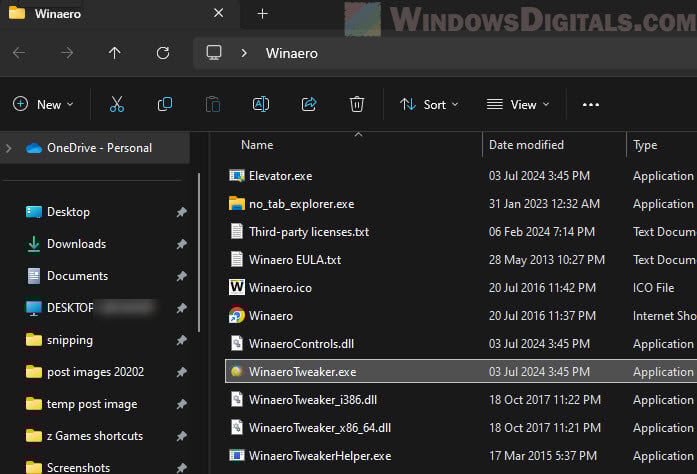697x474 pixels.
Task: Open the View dropdown menu
Action: pyautogui.click(x=518, y=104)
